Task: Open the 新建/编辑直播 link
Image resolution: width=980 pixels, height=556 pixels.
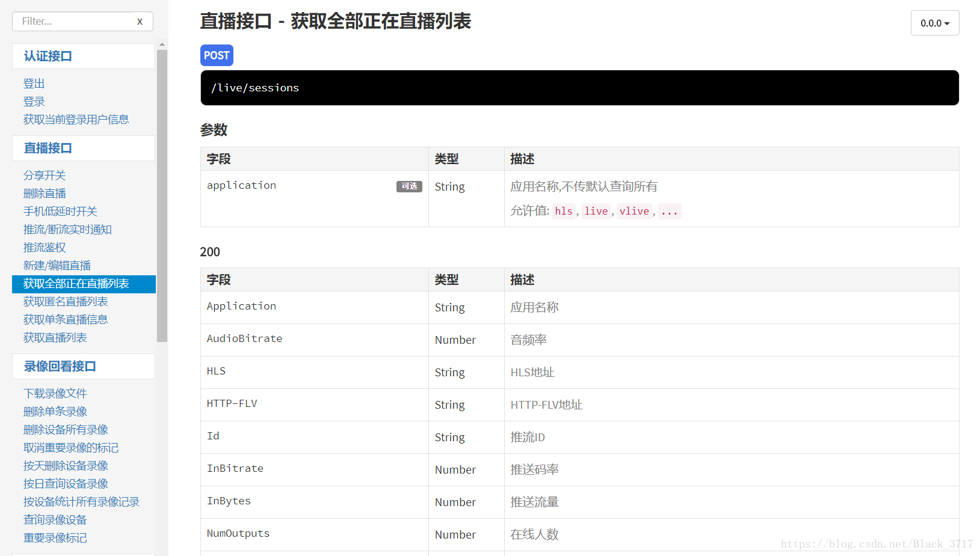Action: click(x=57, y=266)
